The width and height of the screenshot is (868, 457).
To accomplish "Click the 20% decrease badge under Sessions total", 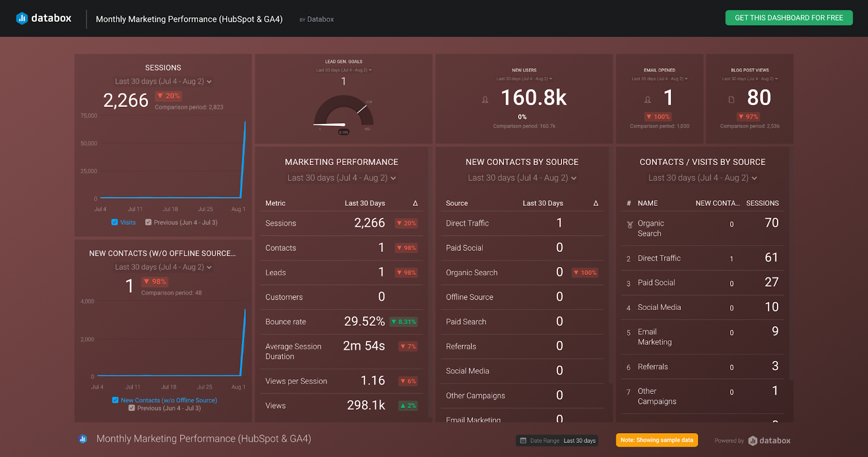I will [x=169, y=96].
